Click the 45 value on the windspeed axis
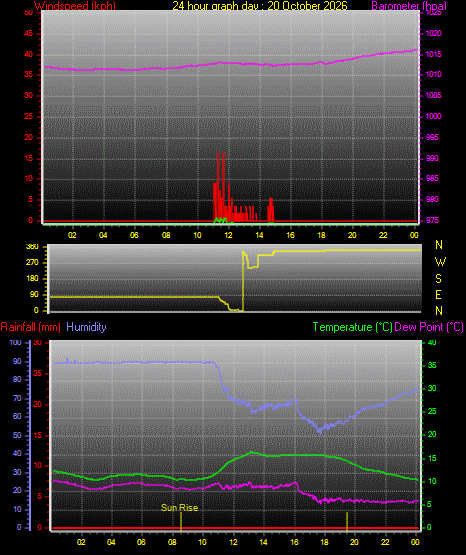This screenshot has width=466, height=555. (x=29, y=34)
